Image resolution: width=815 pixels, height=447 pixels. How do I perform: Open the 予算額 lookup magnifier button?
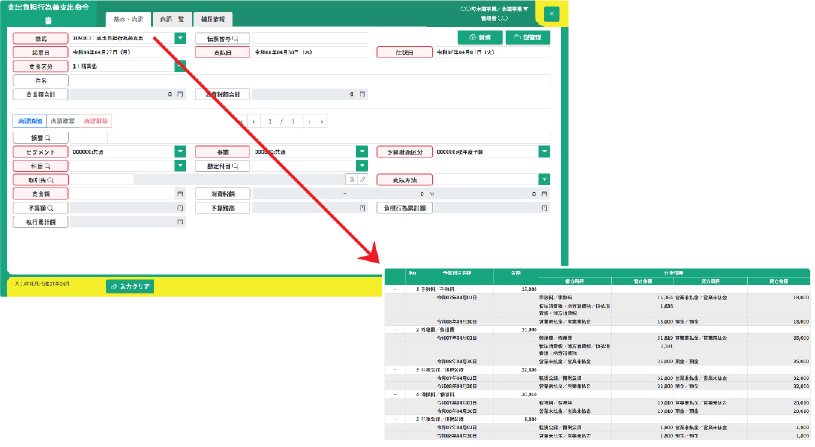[x=50, y=208]
